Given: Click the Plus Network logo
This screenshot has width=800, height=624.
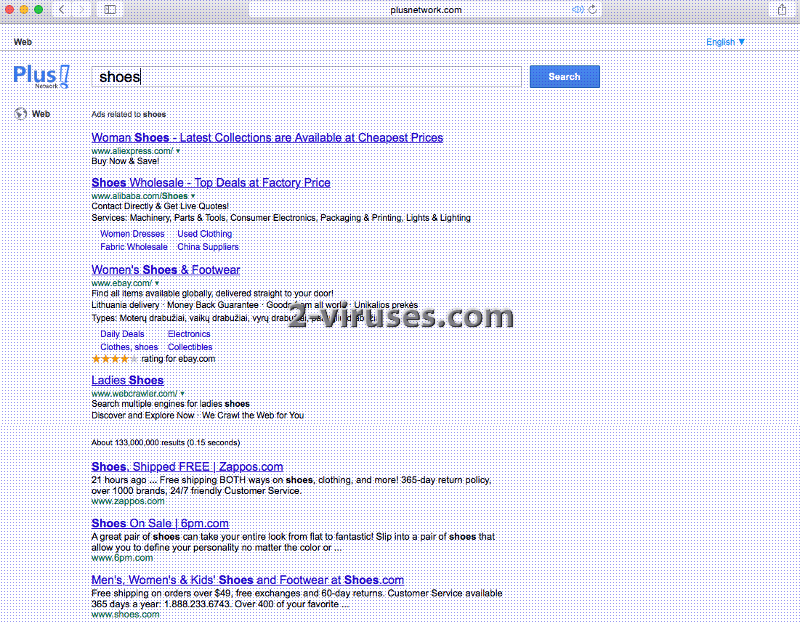Looking at the screenshot, I should (x=41, y=76).
